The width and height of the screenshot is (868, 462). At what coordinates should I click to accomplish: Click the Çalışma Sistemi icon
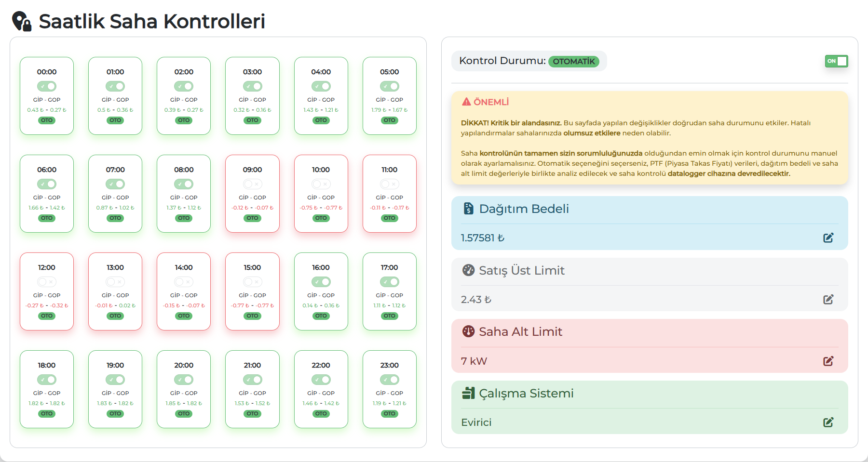tap(468, 393)
